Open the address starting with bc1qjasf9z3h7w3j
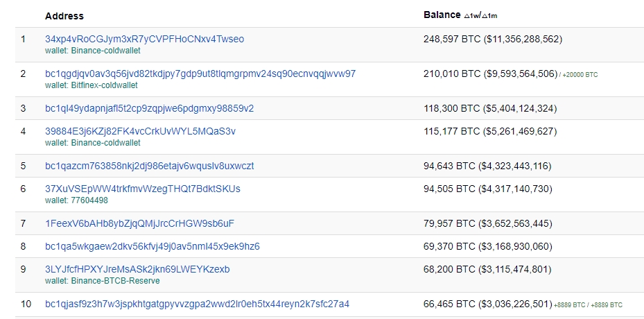This screenshot has width=644, height=319. point(197,304)
